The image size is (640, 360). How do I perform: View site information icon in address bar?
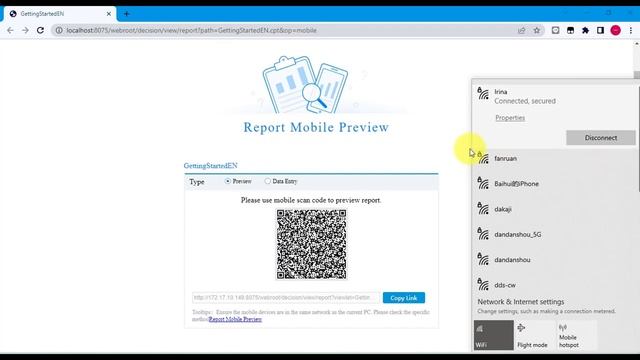click(59, 30)
